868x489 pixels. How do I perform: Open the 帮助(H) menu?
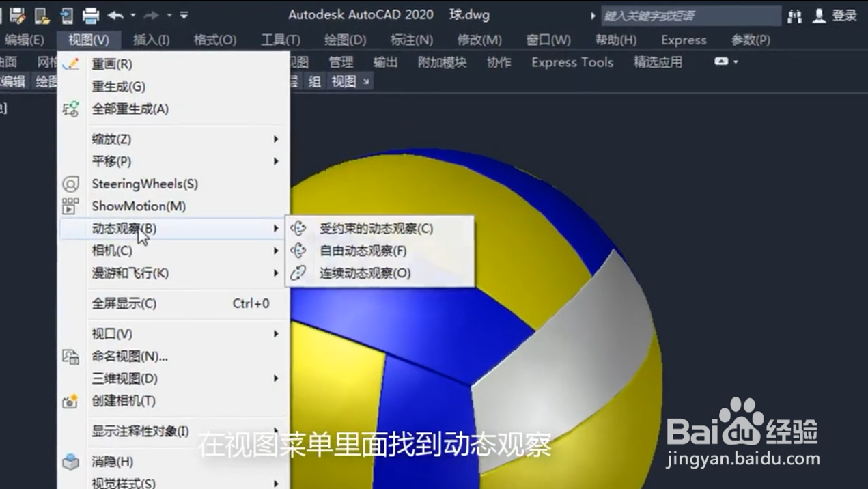pyautogui.click(x=615, y=40)
